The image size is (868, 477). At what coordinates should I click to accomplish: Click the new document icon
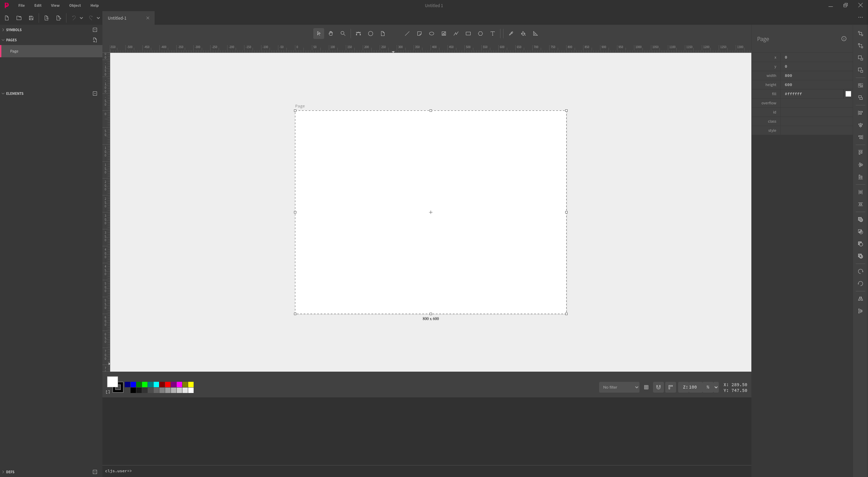pyautogui.click(x=7, y=18)
